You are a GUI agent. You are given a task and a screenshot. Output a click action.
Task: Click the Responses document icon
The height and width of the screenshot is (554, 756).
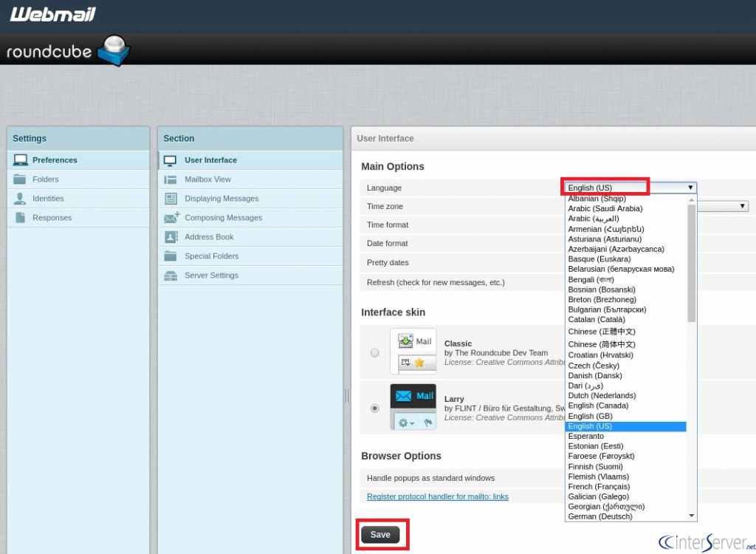(x=20, y=218)
